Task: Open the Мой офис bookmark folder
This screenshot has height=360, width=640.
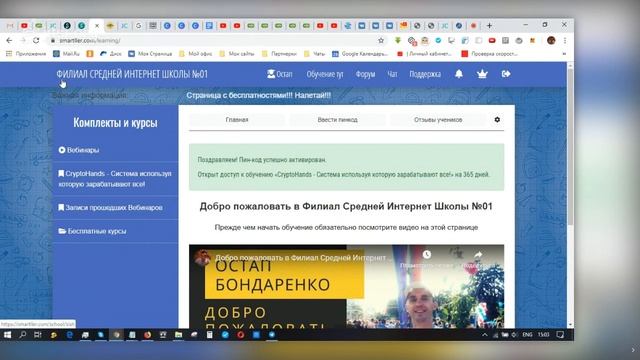Action: pos(196,53)
